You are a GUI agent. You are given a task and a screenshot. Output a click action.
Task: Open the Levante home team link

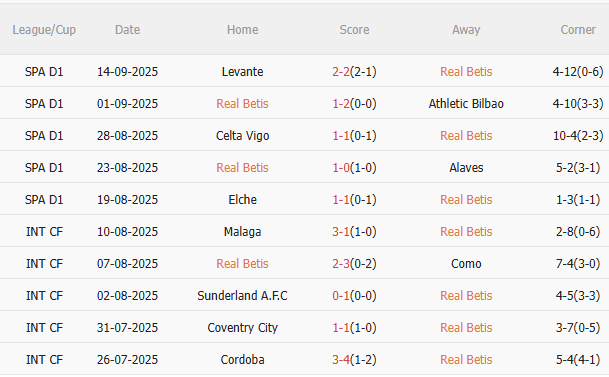242,72
